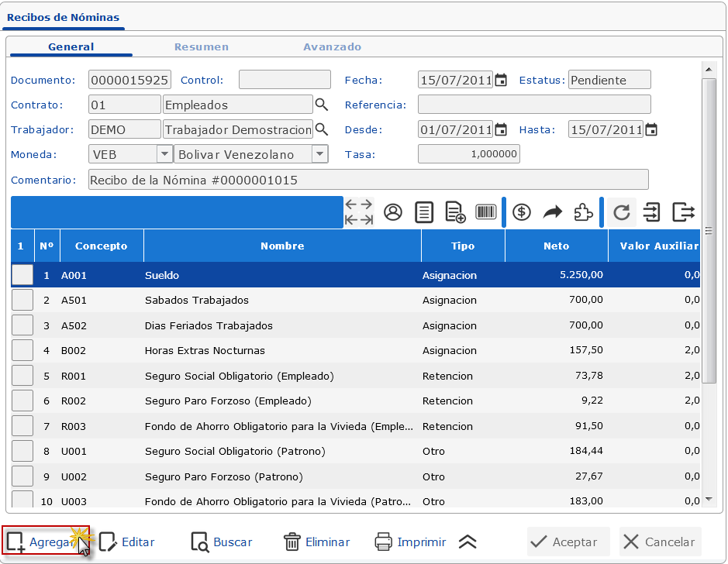Image resolution: width=728 pixels, height=564 pixels.
Task: Switch to the Resumen tab
Action: [202, 46]
